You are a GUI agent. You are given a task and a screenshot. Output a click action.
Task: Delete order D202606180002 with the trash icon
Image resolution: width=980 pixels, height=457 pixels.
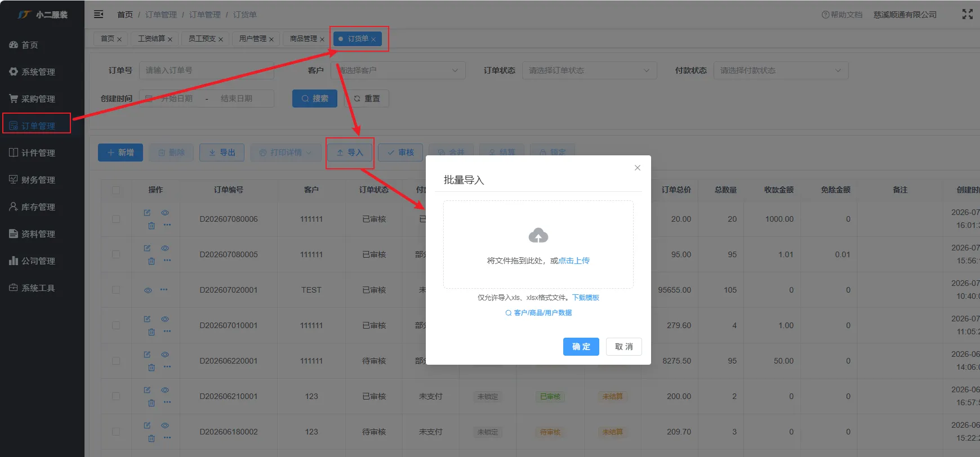pos(152,438)
